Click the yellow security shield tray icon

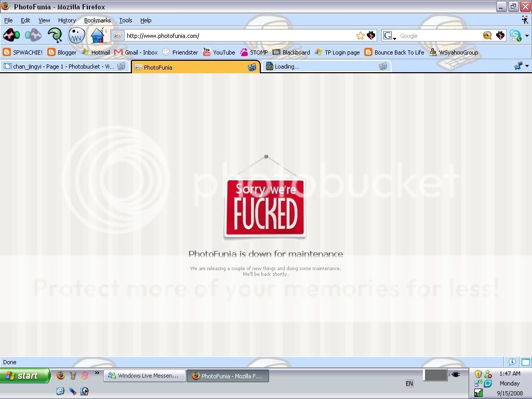[478, 374]
